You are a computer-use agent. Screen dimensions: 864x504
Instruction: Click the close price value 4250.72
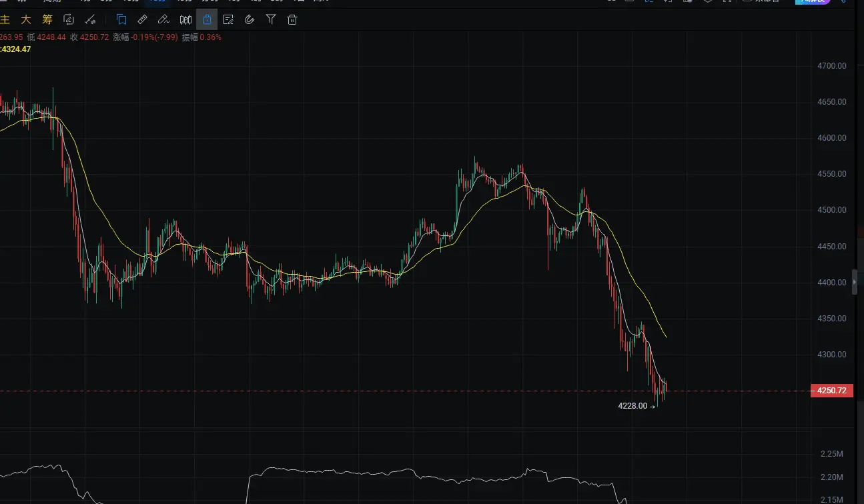tap(94, 37)
